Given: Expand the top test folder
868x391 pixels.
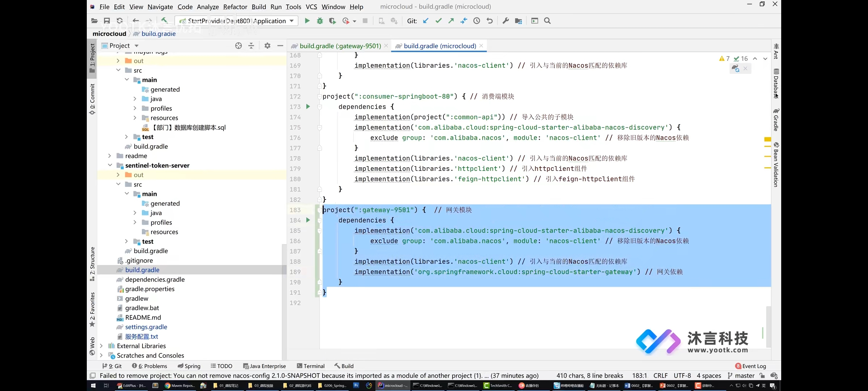Looking at the screenshot, I should [126, 137].
